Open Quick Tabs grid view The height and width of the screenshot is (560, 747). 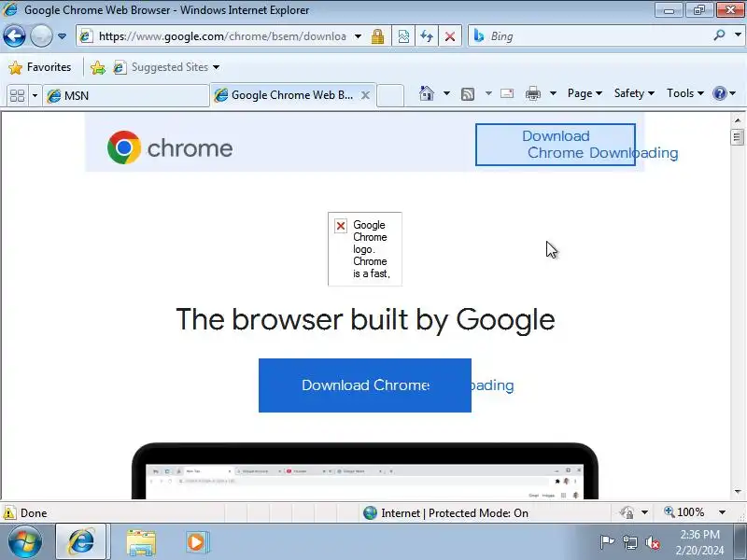pos(17,95)
